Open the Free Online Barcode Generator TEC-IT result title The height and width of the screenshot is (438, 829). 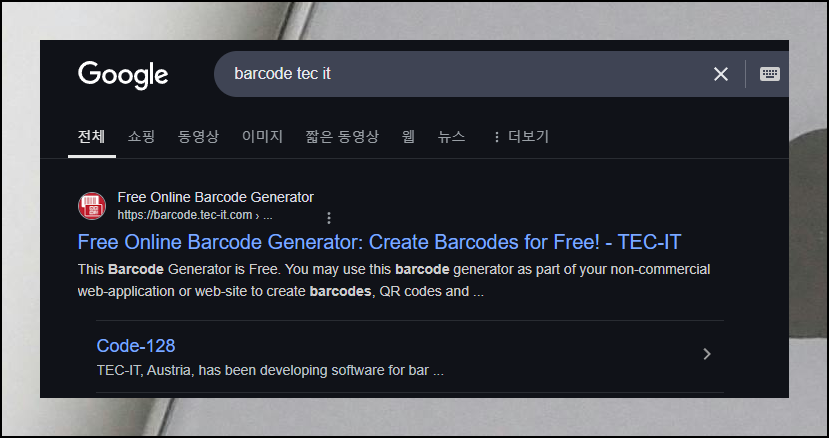tap(379, 242)
